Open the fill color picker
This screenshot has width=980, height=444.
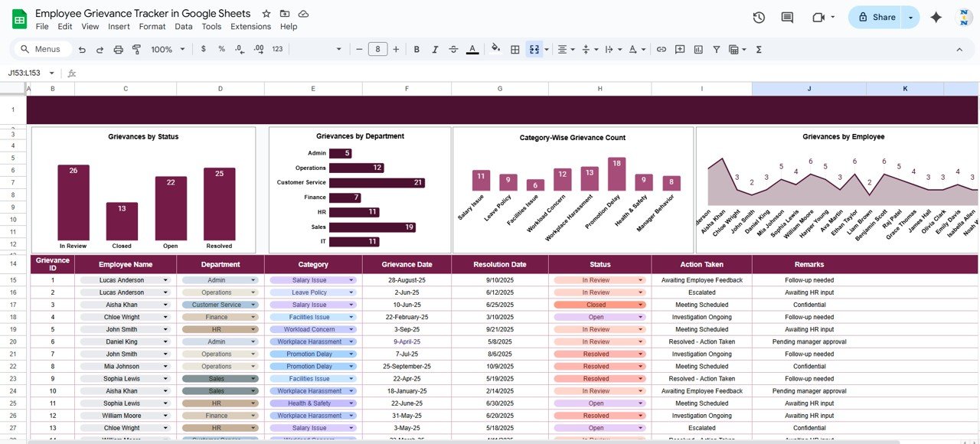[495, 49]
